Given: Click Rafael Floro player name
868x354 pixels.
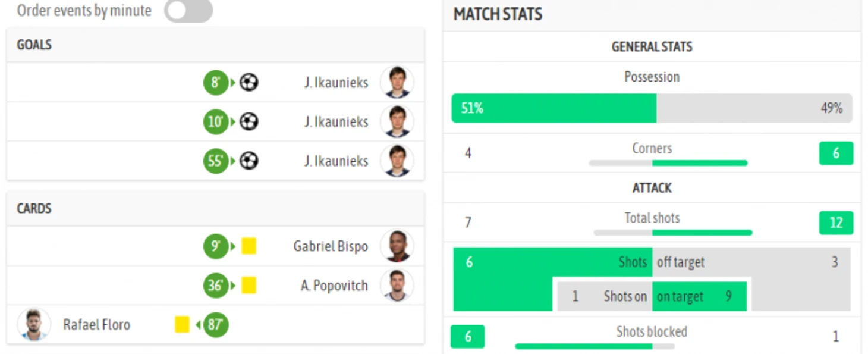Looking at the screenshot, I should click(x=96, y=324).
